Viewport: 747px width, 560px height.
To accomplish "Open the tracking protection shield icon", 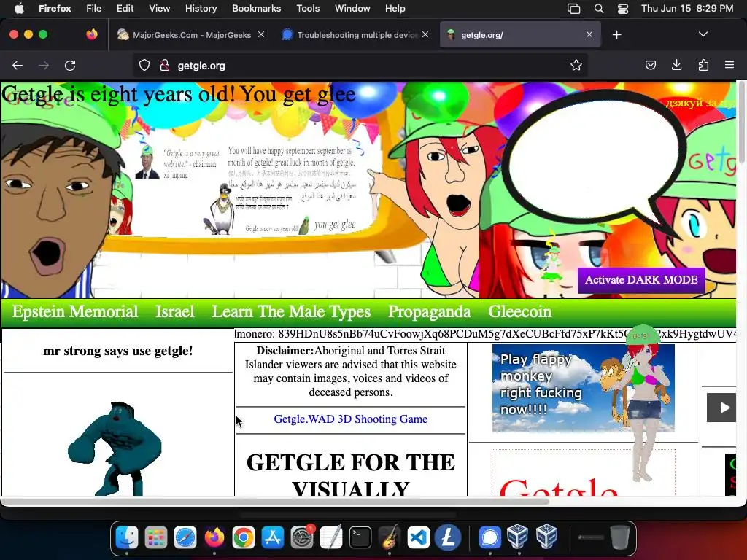I will (x=144, y=66).
